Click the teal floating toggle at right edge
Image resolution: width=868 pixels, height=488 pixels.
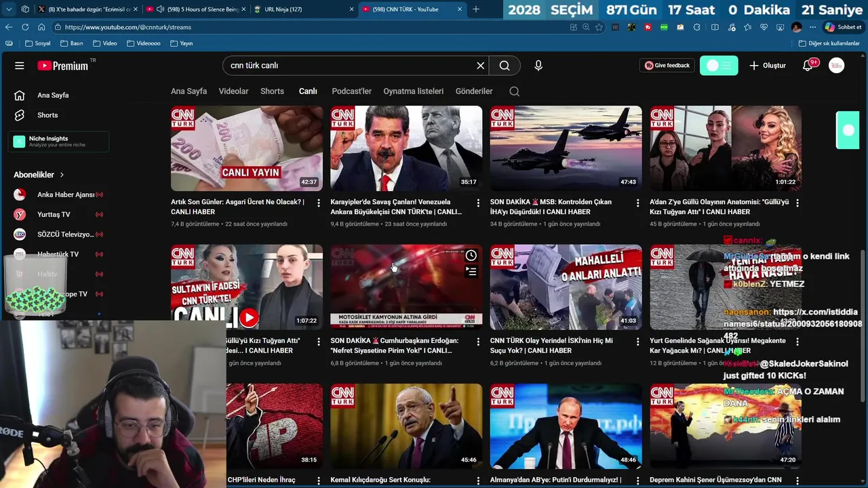pos(848,130)
